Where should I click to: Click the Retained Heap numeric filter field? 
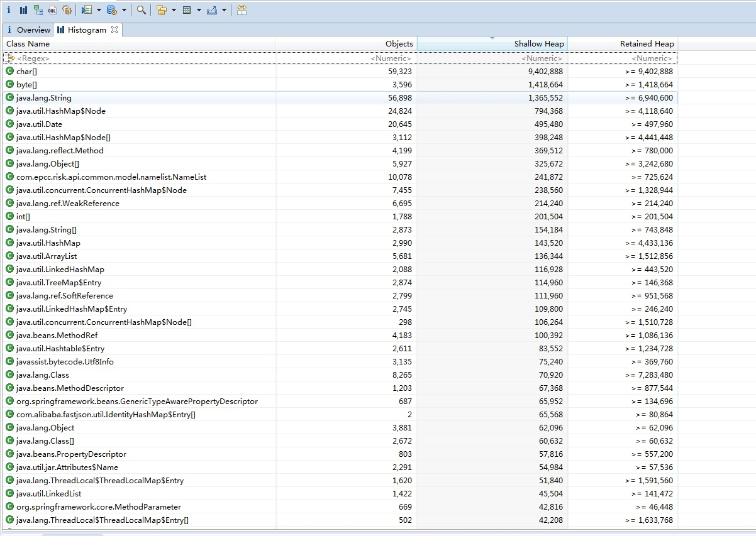623,58
